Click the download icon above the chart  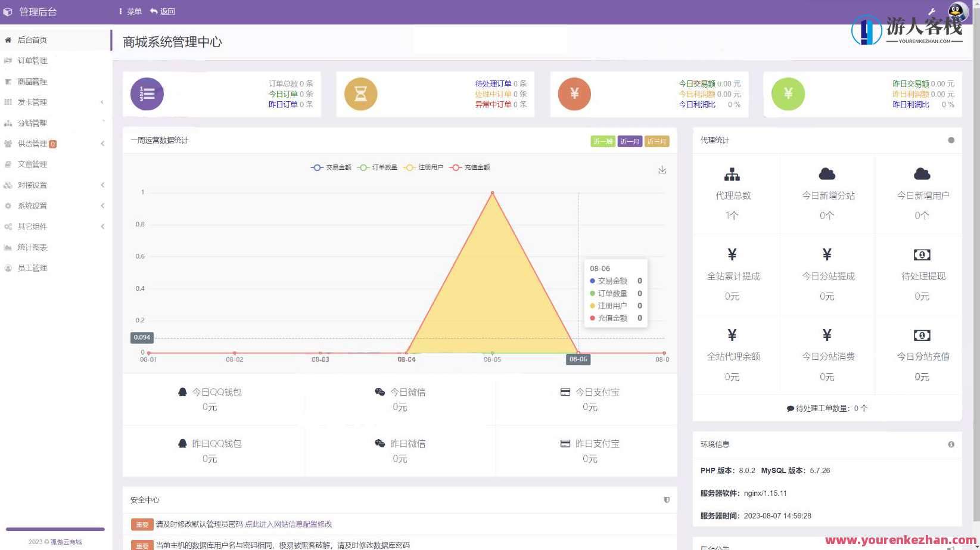click(x=662, y=169)
